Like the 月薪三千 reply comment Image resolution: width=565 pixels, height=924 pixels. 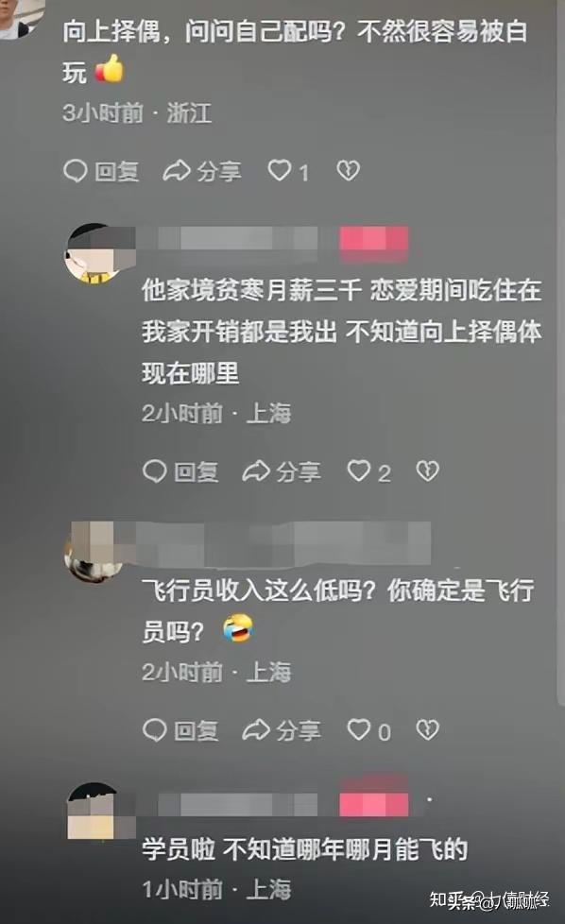click(x=368, y=471)
